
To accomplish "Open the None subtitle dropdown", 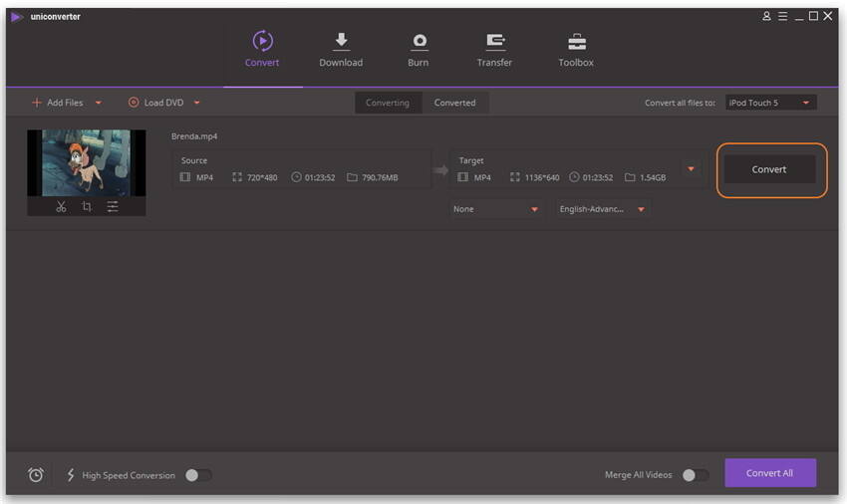I will coord(495,209).
